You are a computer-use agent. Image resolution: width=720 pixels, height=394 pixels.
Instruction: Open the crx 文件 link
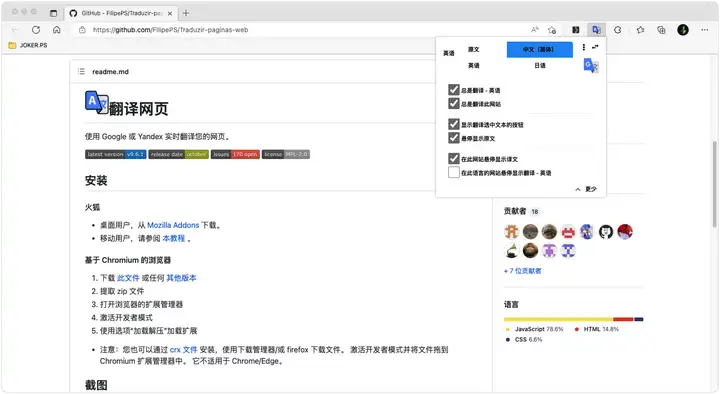click(183, 349)
